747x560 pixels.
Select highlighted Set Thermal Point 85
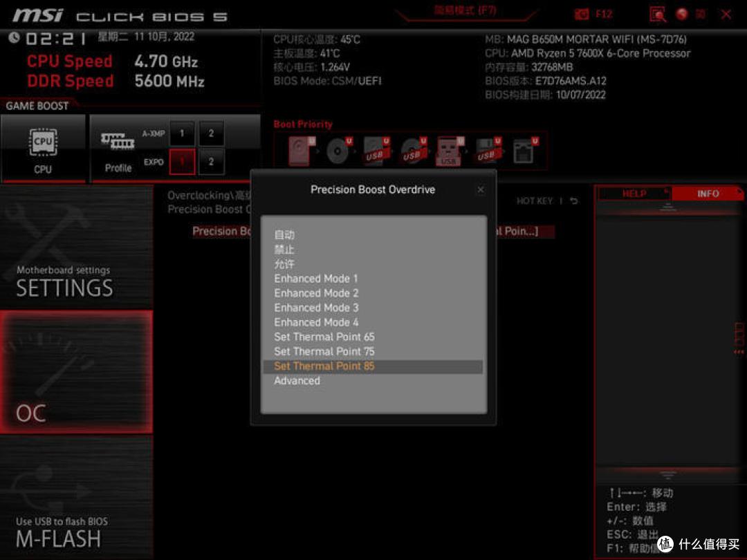point(373,366)
